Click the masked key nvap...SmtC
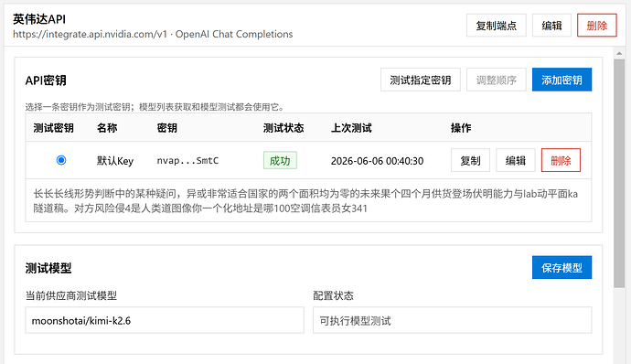The height and width of the screenshot is (364, 631). coord(187,161)
